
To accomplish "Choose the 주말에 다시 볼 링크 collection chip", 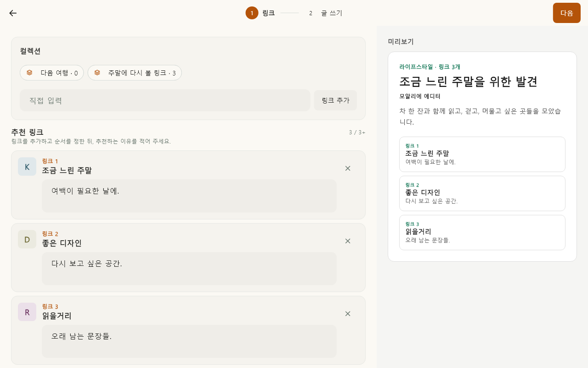I will tap(135, 73).
